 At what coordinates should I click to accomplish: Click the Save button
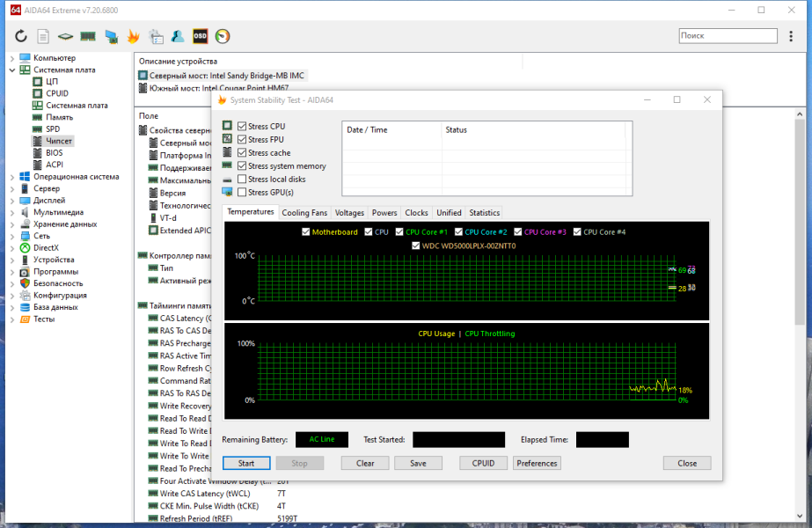(419, 463)
